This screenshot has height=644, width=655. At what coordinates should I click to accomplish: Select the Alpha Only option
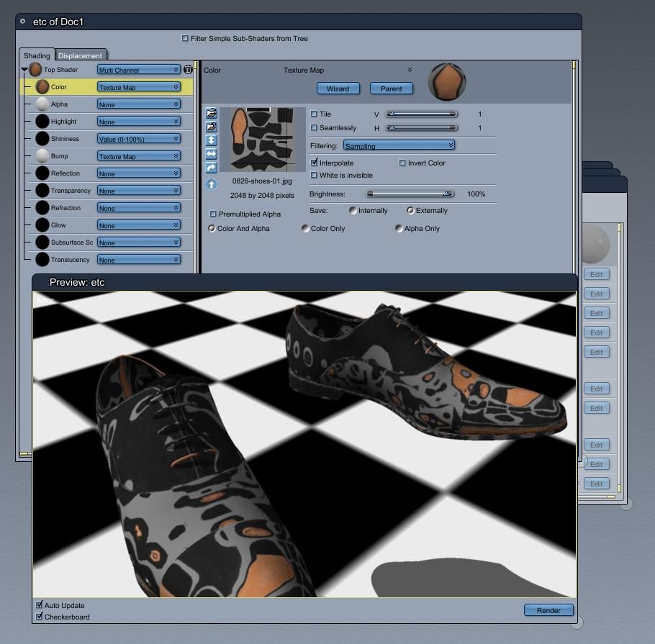(399, 228)
